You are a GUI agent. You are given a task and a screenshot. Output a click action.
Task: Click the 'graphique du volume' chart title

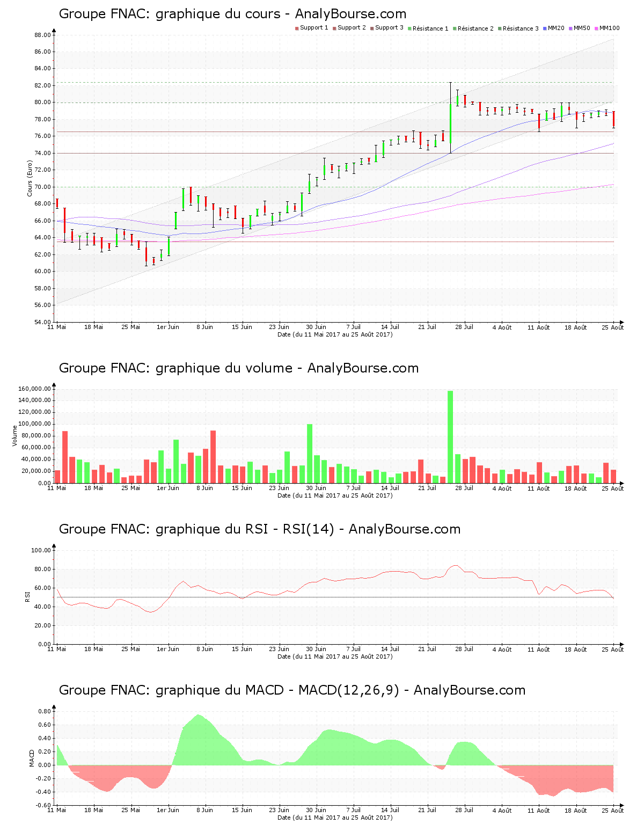pyautogui.click(x=239, y=368)
